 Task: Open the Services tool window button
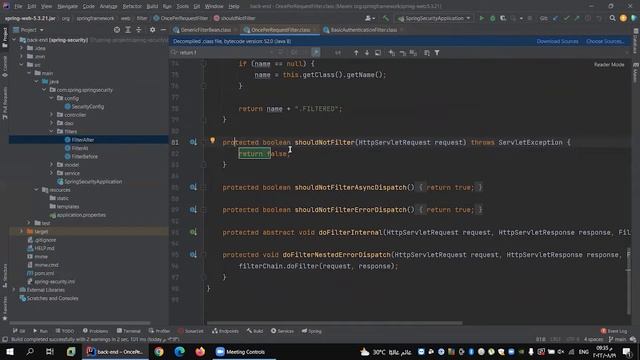[x=282, y=331]
